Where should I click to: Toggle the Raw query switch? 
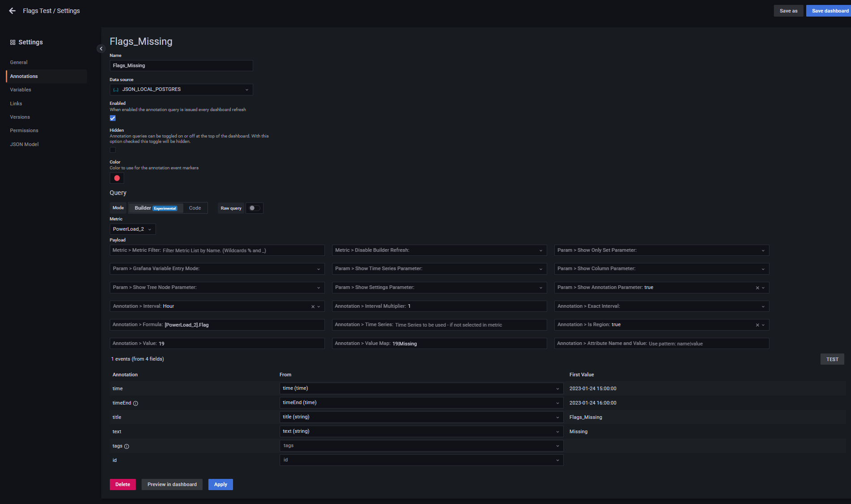(x=254, y=208)
